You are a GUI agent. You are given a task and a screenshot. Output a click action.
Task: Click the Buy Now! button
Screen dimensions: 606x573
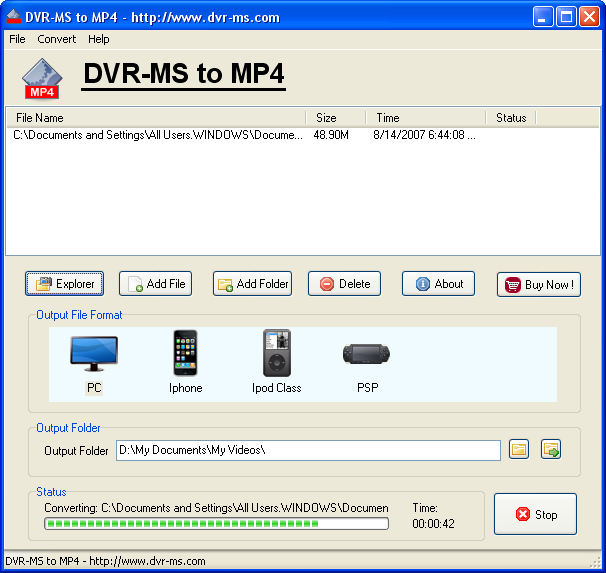pos(539,285)
